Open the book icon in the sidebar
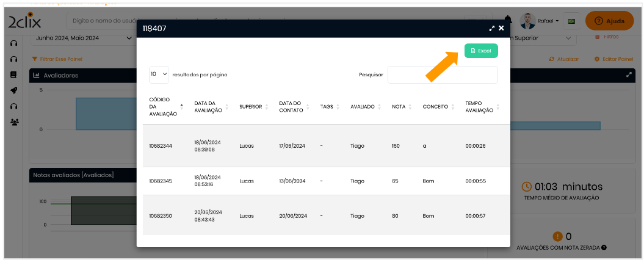The image size is (644, 260). 13,74
